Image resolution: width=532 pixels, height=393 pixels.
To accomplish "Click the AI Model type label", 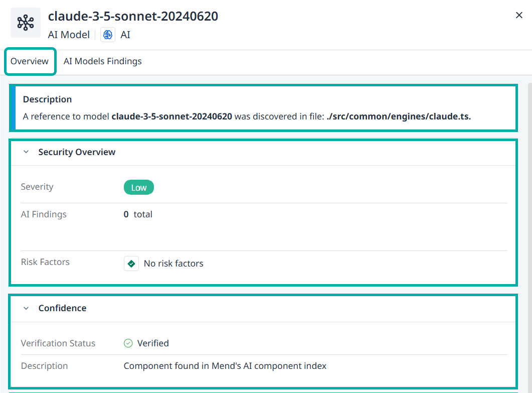I will [x=69, y=35].
